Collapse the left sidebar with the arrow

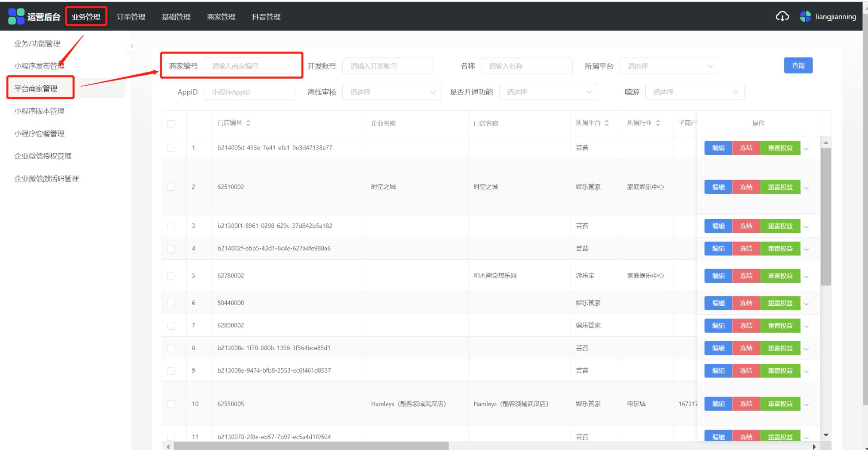click(x=132, y=46)
